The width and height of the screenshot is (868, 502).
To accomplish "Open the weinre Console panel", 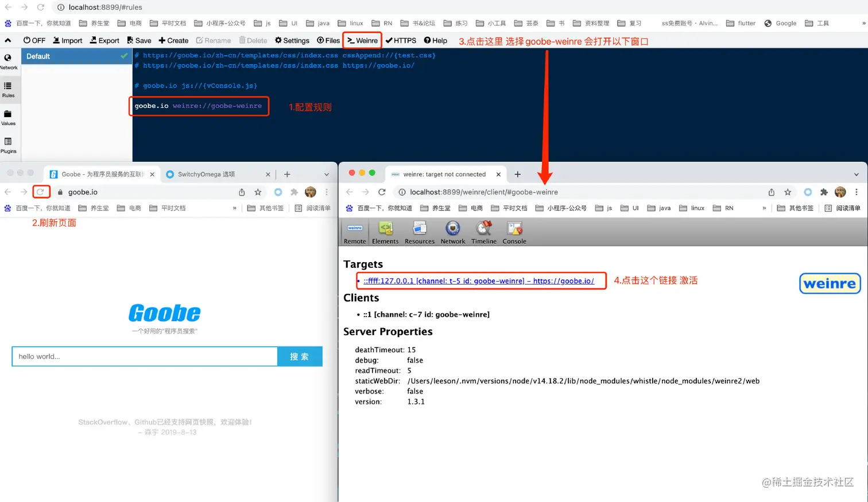I will click(514, 232).
